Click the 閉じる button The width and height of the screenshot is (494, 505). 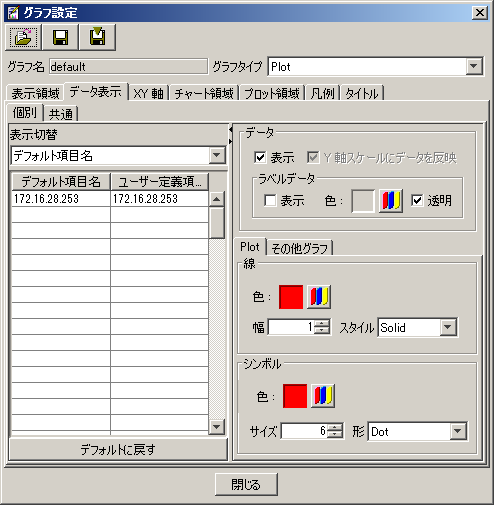[246, 484]
